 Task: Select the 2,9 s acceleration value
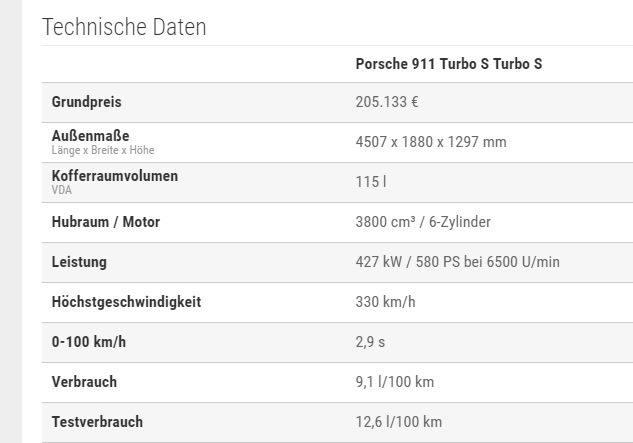370,342
